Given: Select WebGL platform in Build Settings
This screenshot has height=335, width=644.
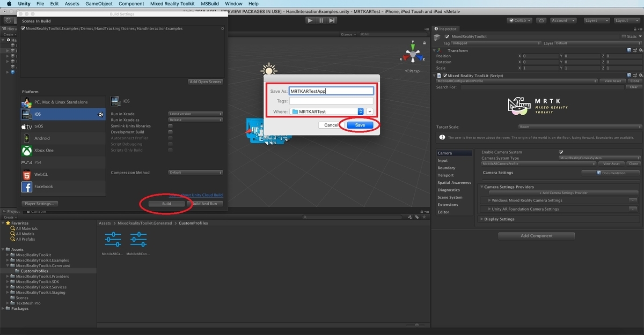Looking at the screenshot, I should click(63, 175).
